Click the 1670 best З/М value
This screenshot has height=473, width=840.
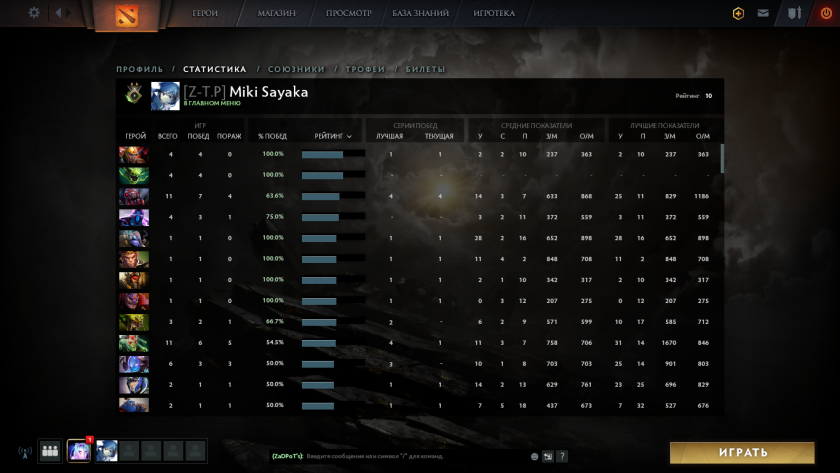pos(669,343)
